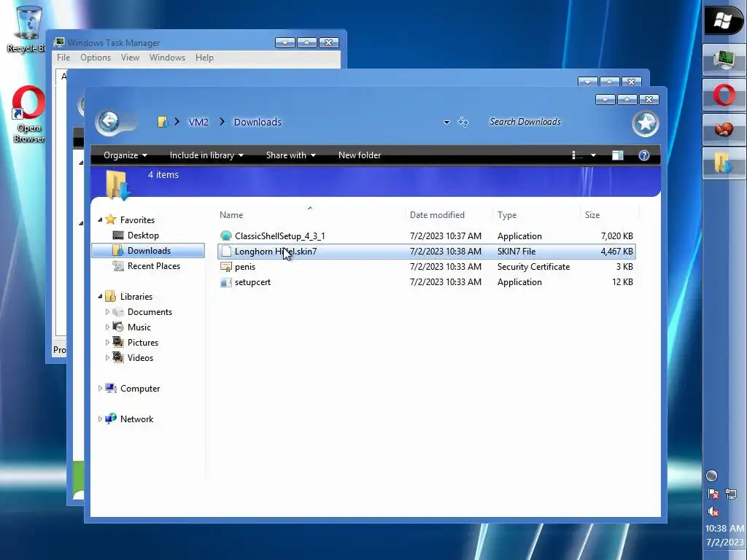This screenshot has height=560, width=747.
Task: Sort by the Type column header
Action: click(536, 215)
